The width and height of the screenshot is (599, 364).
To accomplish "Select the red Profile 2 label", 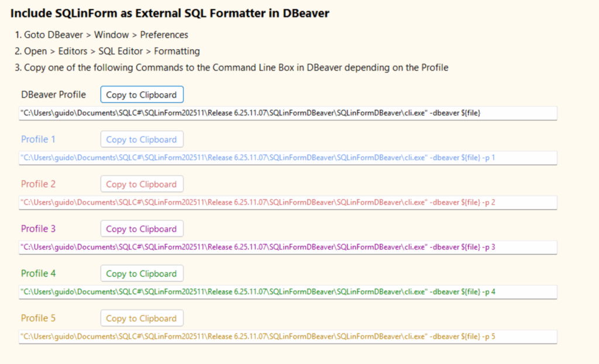I will point(39,184).
